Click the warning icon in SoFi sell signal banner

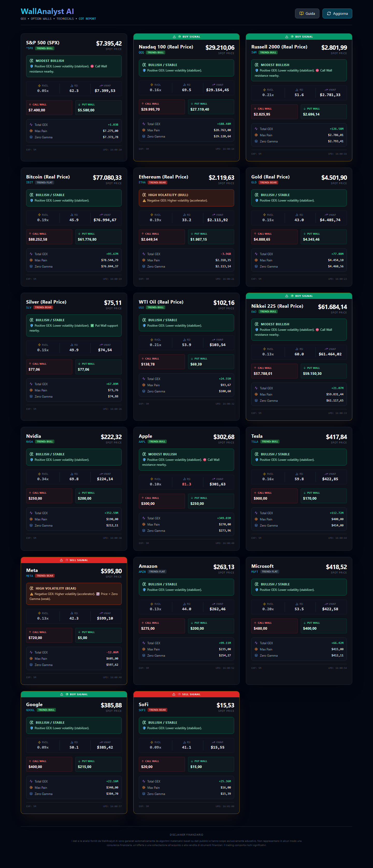[x=174, y=694]
